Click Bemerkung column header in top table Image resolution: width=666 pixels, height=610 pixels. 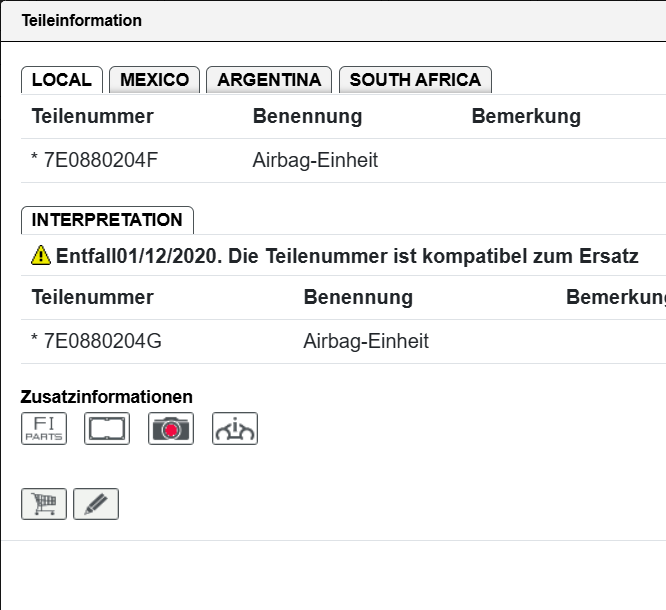click(x=526, y=116)
